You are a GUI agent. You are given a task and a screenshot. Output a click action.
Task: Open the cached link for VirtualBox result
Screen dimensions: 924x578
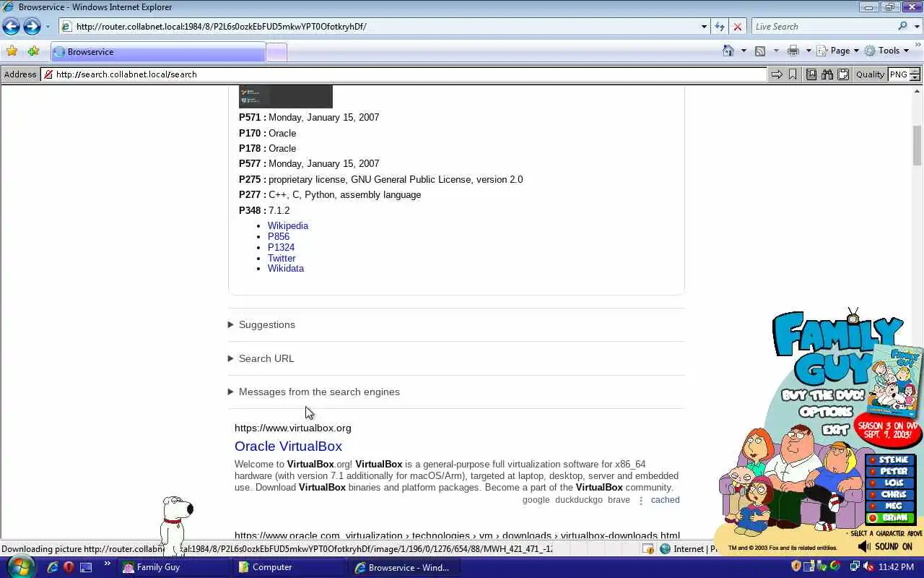665,499
